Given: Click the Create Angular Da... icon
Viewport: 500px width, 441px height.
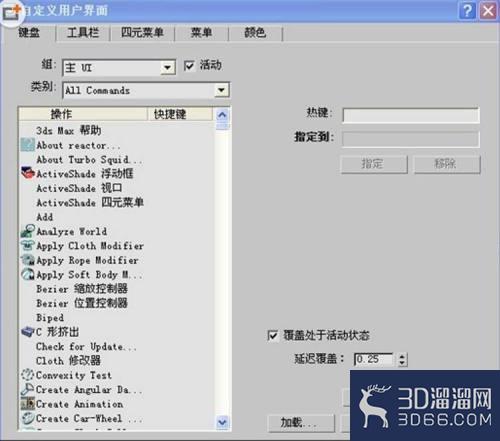Looking at the screenshot, I should [x=28, y=389].
